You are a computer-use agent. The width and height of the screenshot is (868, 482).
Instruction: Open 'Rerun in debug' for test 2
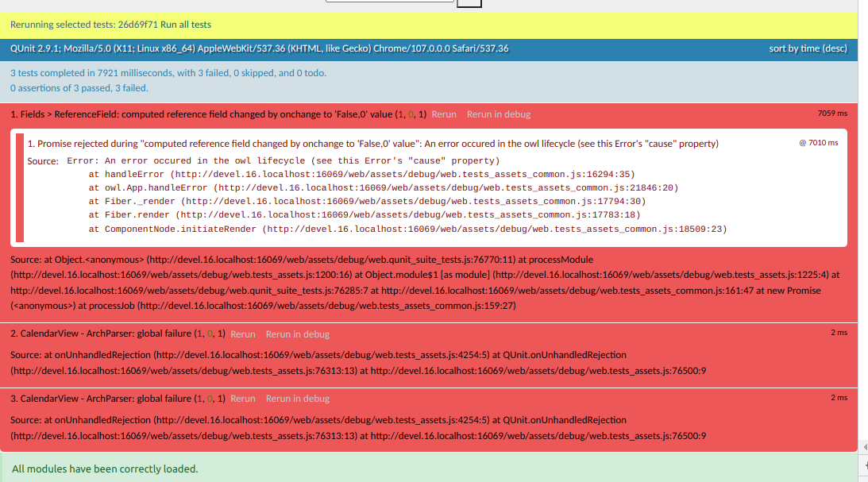pos(297,334)
